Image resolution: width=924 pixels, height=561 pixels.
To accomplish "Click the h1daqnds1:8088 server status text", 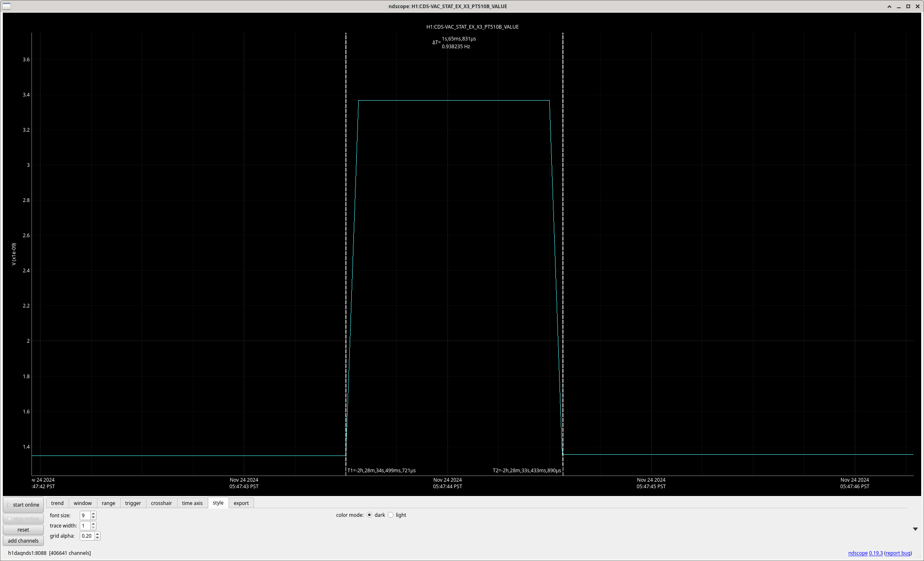I will [27, 553].
